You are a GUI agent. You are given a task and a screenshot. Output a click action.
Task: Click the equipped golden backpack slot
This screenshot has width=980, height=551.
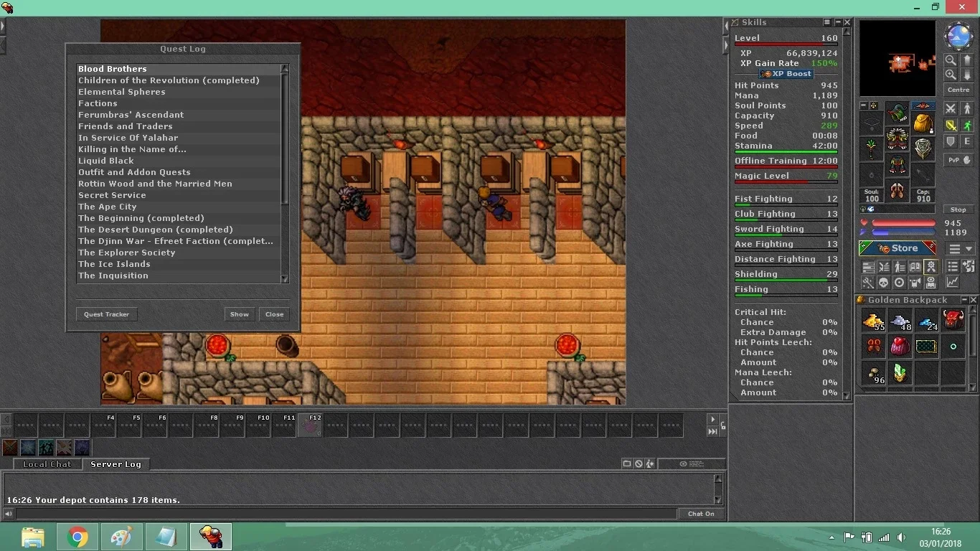click(x=923, y=123)
